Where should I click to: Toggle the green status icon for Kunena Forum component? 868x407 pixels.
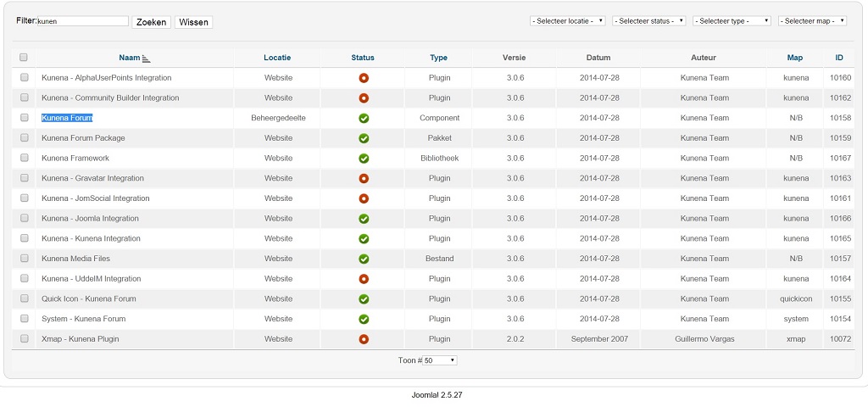pos(364,118)
